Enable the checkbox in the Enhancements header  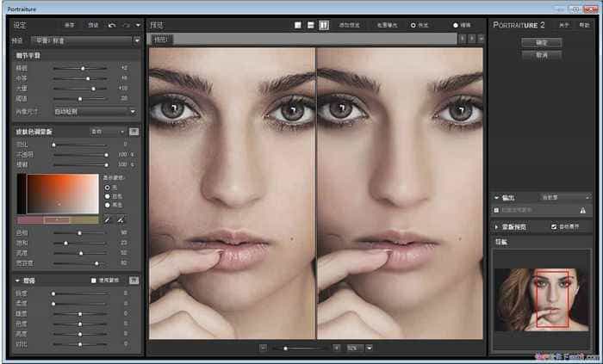[x=94, y=281]
